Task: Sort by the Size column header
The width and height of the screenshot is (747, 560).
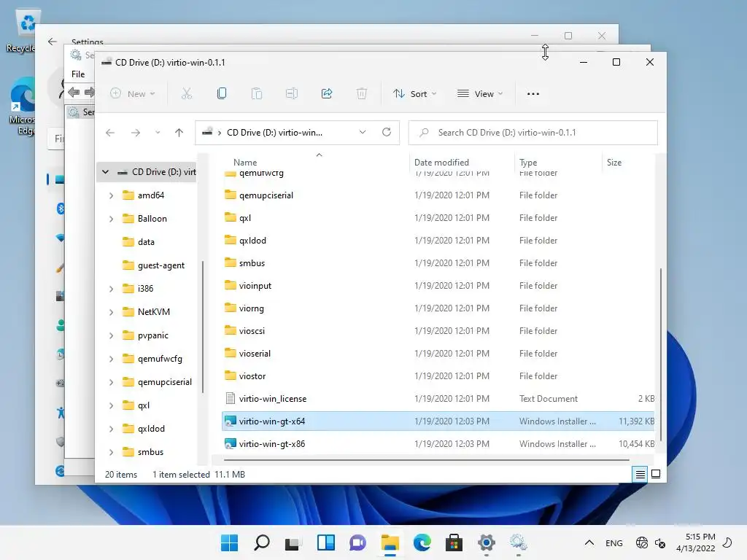Action: [614, 163]
